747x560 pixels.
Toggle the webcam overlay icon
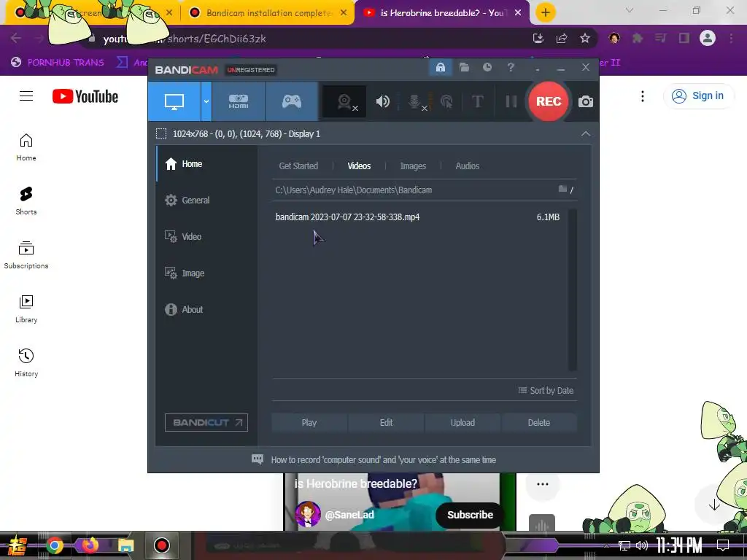[x=345, y=101]
